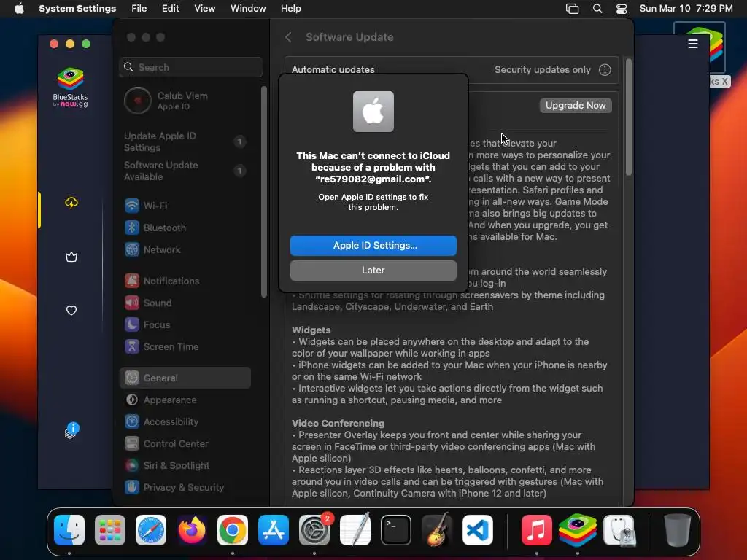747x560 pixels.
Task: Select Notifications in the sidebar
Action: (x=186, y=281)
